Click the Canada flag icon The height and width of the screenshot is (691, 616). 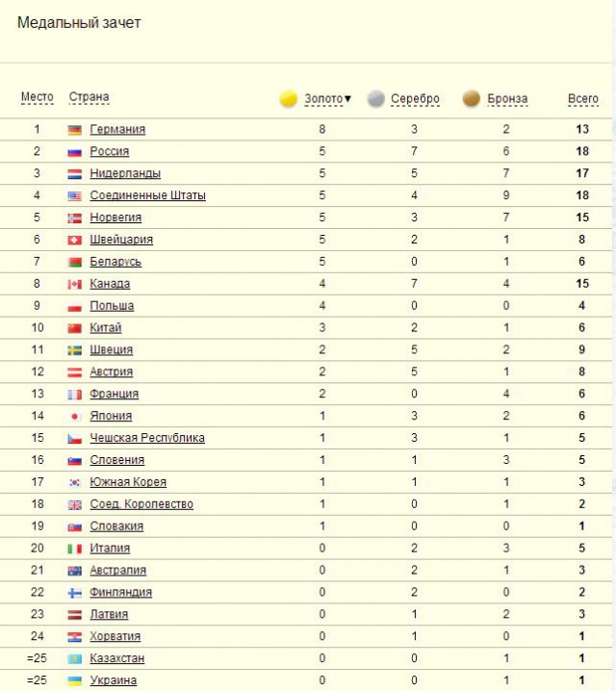(74, 285)
